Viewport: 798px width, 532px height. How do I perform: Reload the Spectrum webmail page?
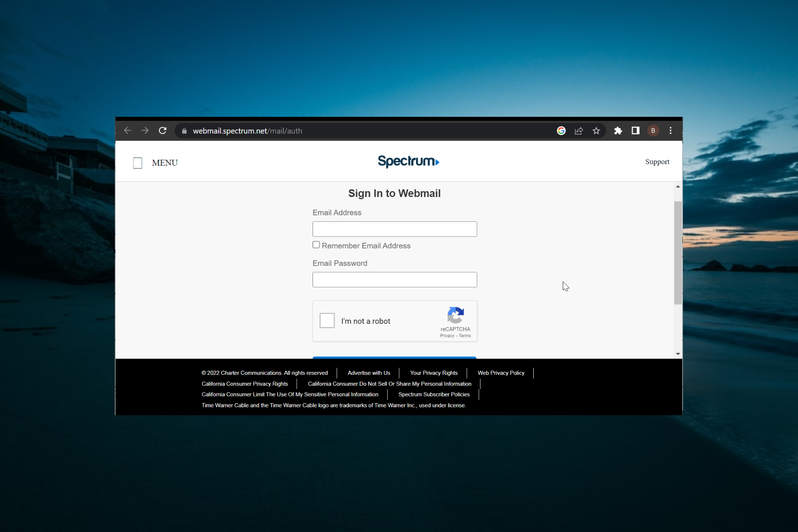163,131
